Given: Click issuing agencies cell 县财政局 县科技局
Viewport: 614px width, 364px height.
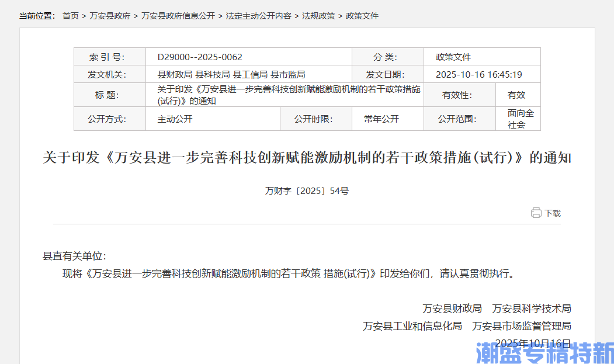Looking at the screenshot, I should (231, 75).
